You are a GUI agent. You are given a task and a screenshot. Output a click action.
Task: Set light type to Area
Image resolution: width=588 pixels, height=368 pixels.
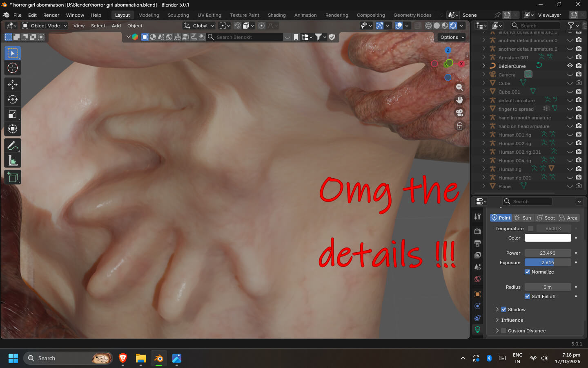[x=568, y=218]
